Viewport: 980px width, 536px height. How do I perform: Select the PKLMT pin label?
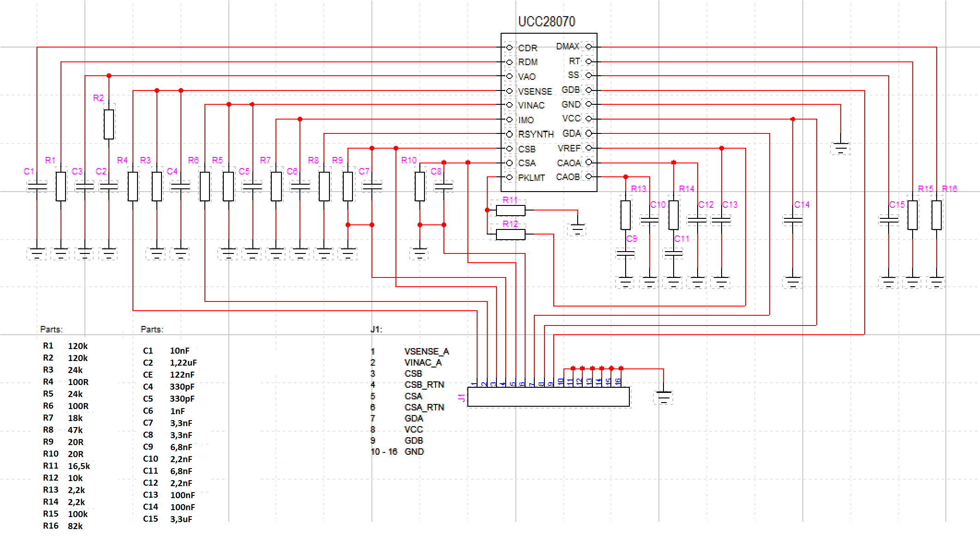tap(531, 178)
